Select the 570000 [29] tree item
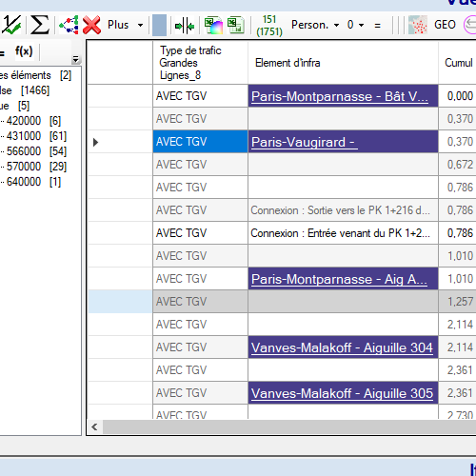This screenshot has width=476, height=476. point(36,167)
